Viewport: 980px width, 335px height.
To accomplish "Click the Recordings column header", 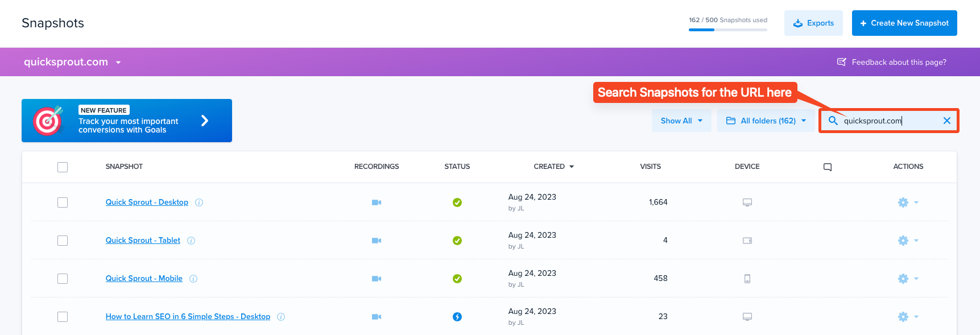I will [x=377, y=167].
